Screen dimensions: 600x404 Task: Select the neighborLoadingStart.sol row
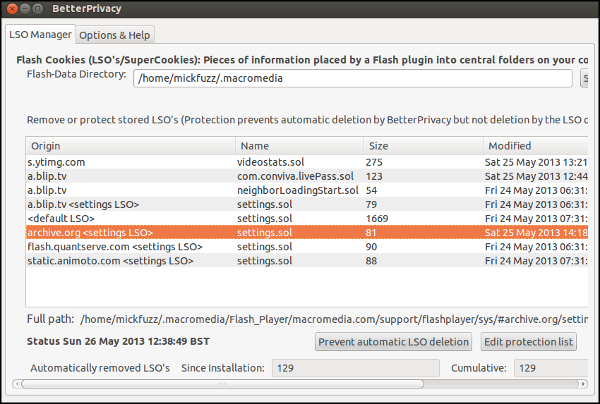pyautogui.click(x=297, y=190)
